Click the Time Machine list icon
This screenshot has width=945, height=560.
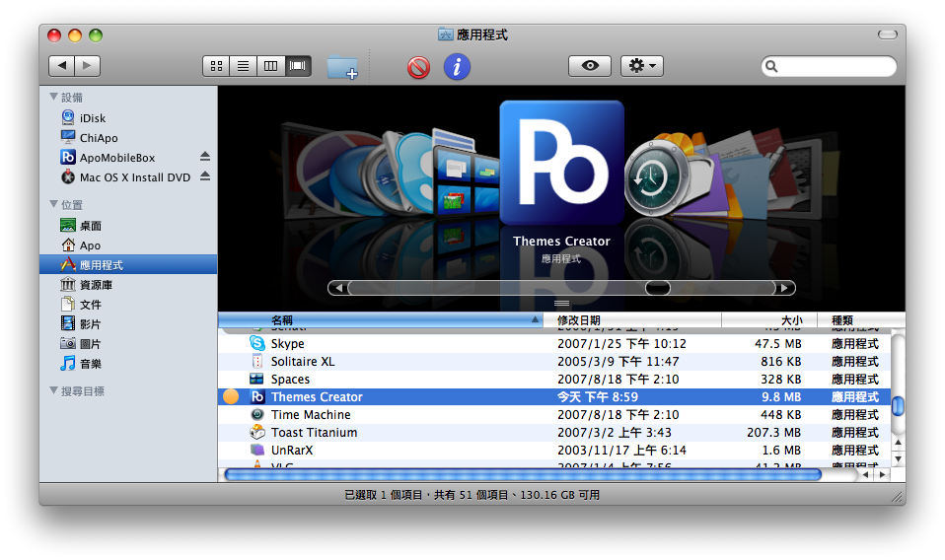257,414
